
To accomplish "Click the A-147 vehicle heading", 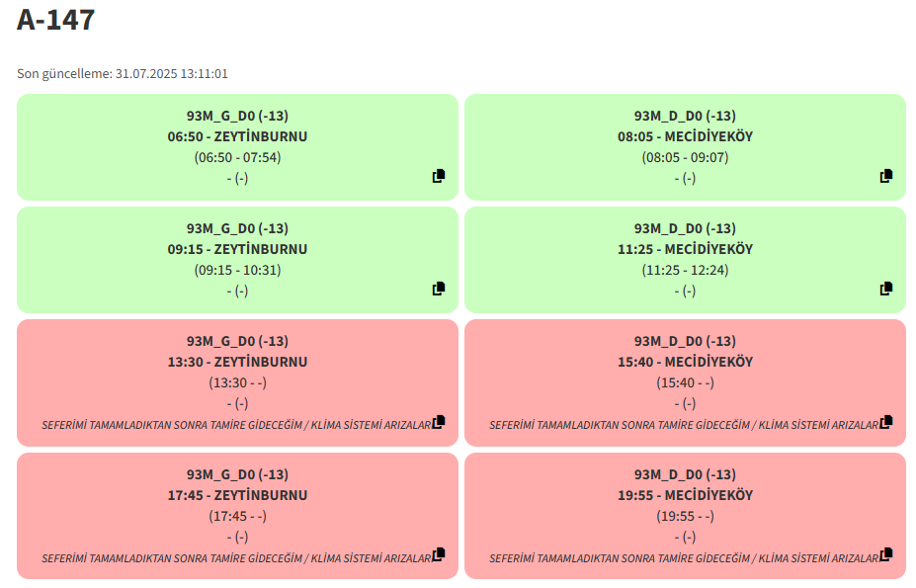I will [x=55, y=20].
